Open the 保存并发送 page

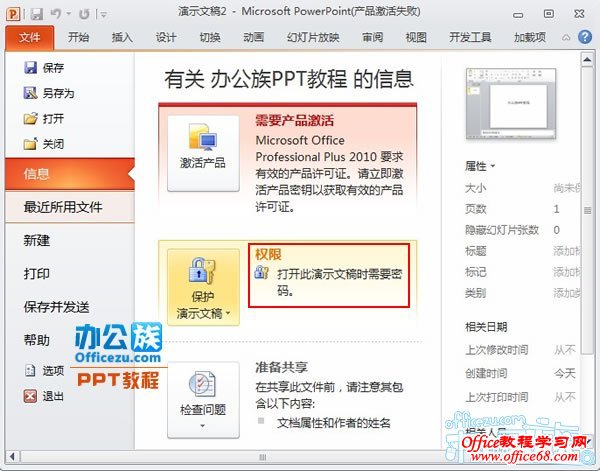pos(57,307)
